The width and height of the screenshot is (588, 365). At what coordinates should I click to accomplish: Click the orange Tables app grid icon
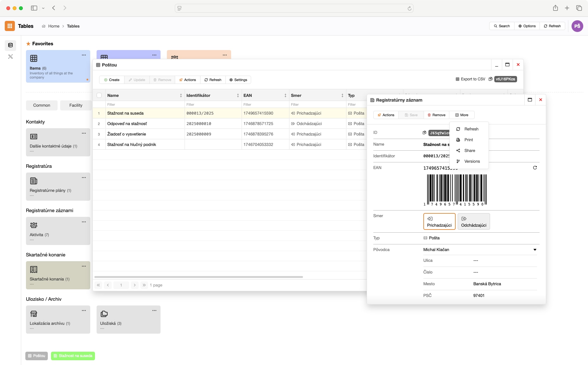pyautogui.click(x=10, y=26)
